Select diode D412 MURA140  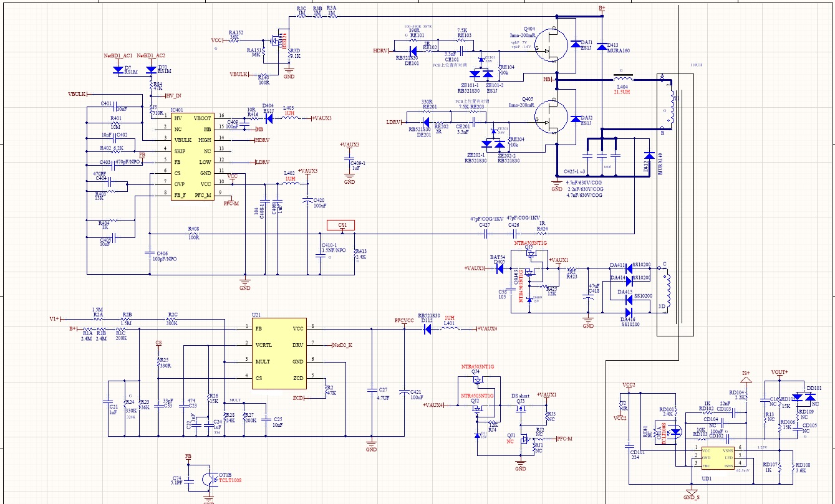(x=649, y=156)
